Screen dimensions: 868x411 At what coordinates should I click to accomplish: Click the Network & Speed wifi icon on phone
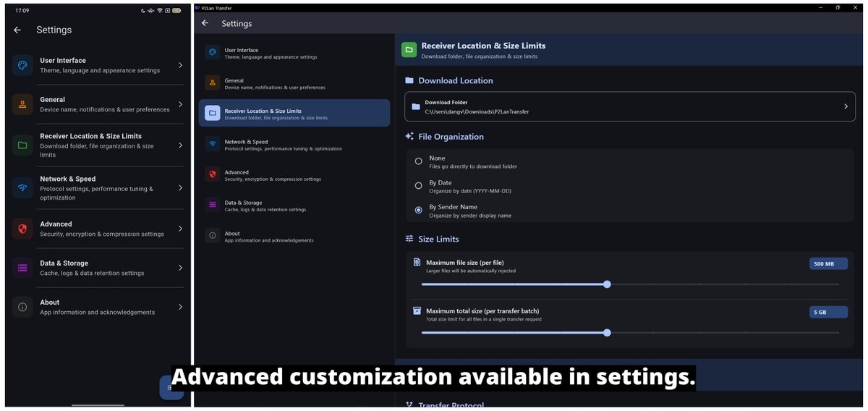coord(22,187)
